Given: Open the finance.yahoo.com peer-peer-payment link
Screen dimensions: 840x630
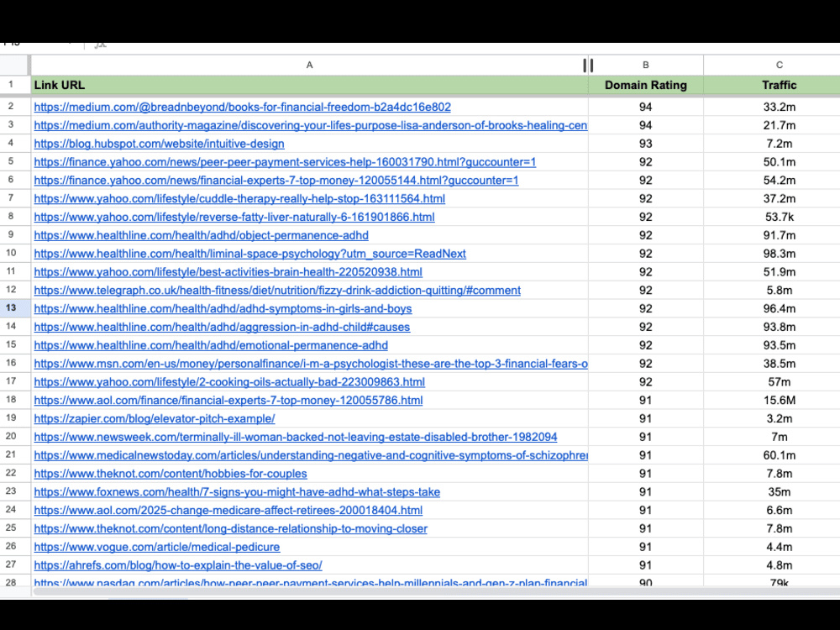Looking at the screenshot, I should [285, 162].
